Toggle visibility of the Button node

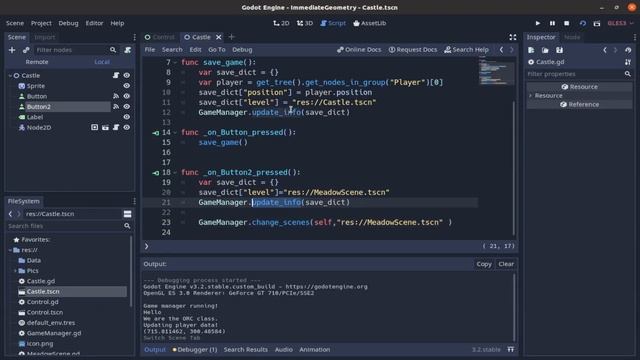[x=127, y=96]
